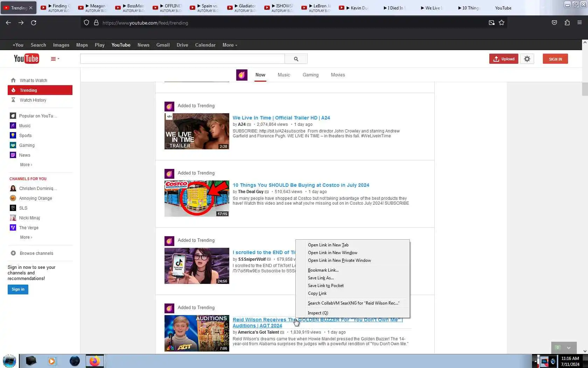Switch to the Movies tab on Trending
Image resolution: width=588 pixels, height=368 pixels.
(338, 75)
